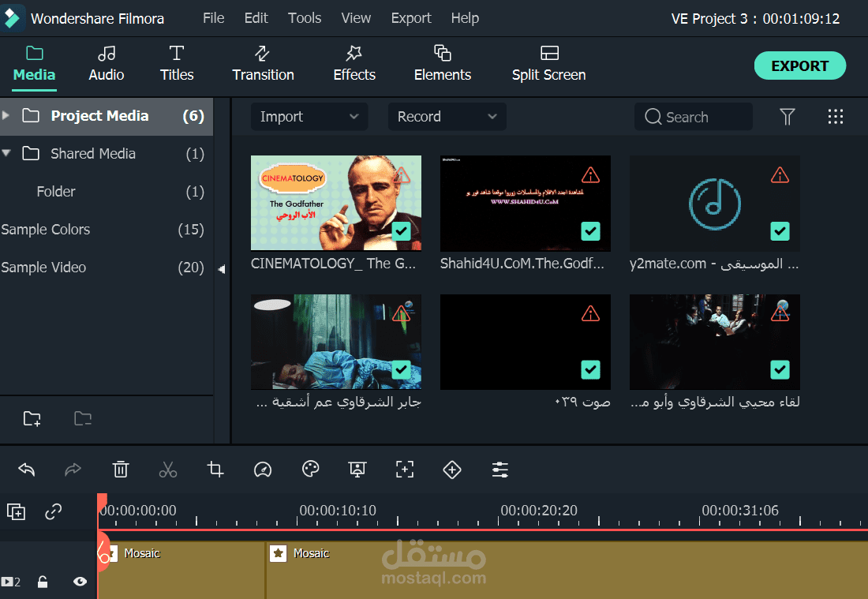
Task: Click the Filmora app logo icon
Action: [x=12, y=17]
